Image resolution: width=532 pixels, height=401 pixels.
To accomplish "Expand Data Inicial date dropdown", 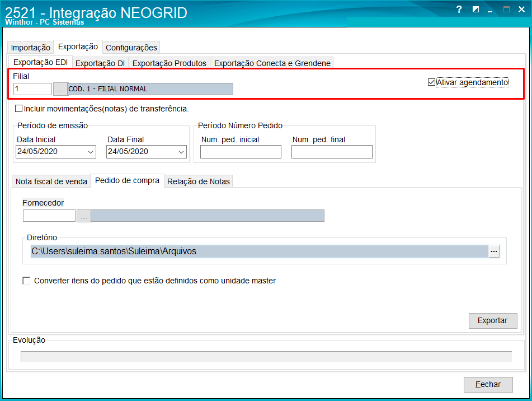I will (90, 152).
